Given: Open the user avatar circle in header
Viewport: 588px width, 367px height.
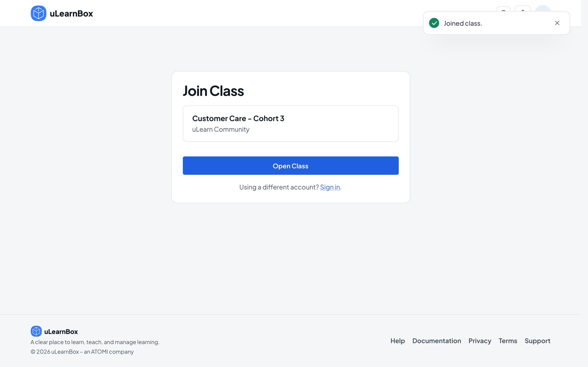Looking at the screenshot, I should click(543, 8).
